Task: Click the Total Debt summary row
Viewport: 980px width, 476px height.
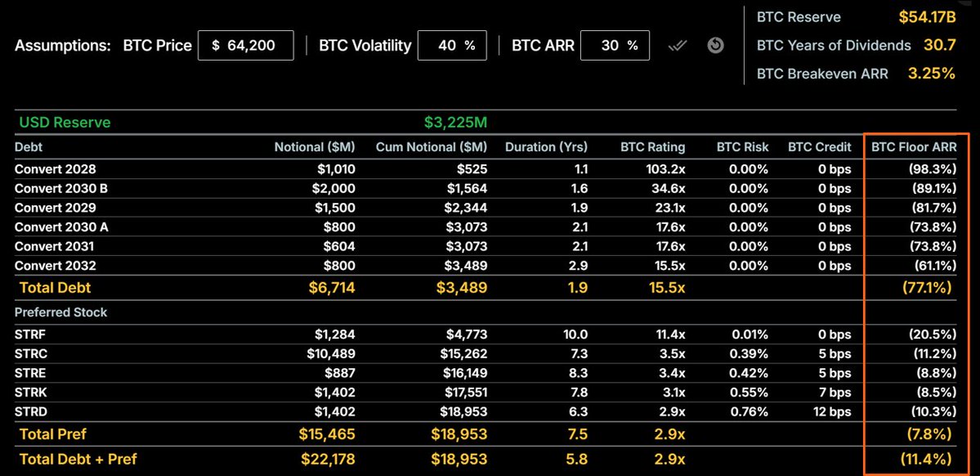Action: click(486, 288)
